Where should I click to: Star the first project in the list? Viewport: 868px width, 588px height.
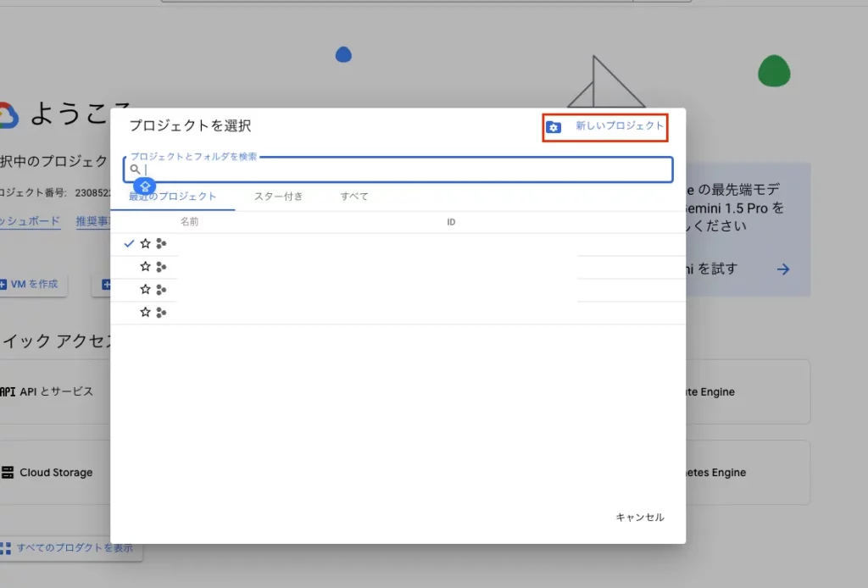pos(145,243)
